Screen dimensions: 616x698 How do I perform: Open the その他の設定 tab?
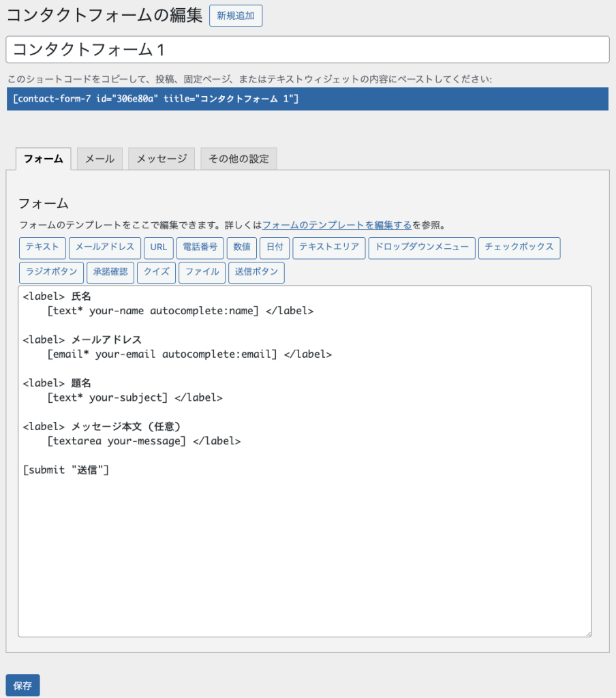pos(238,158)
